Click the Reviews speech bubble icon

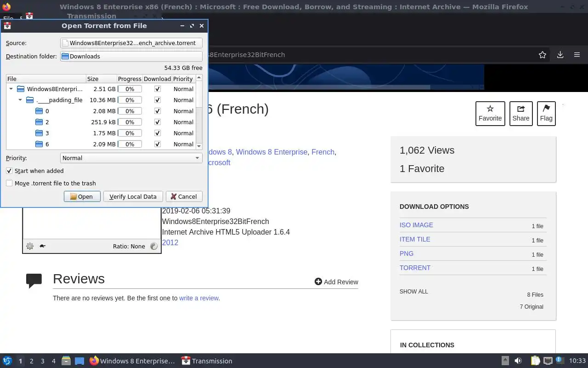(34, 281)
